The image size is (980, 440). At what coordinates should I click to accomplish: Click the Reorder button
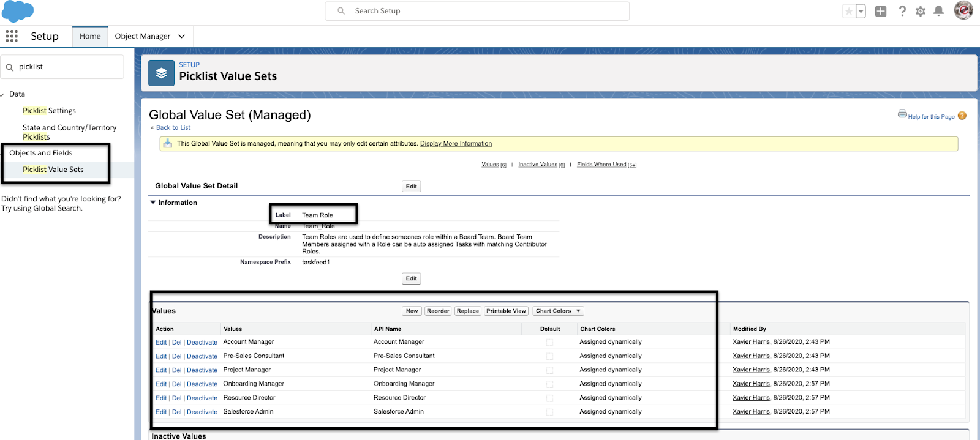point(438,311)
